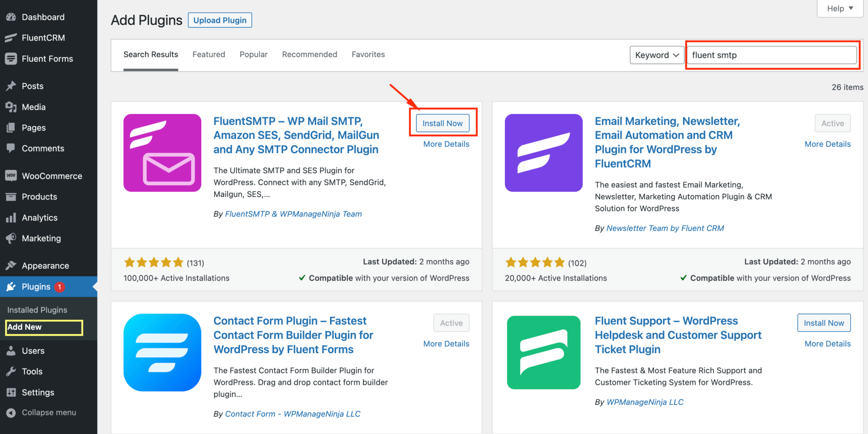
Task: Click the Upload Plugin button
Action: tap(220, 20)
